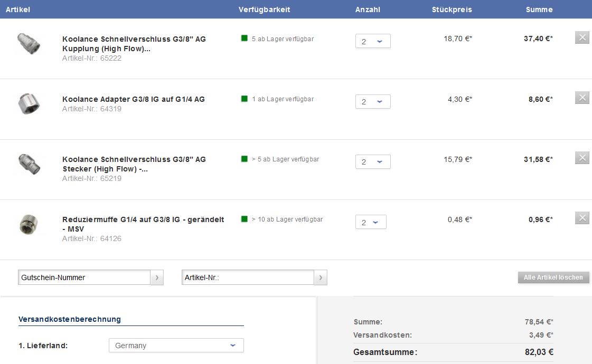Expand the Lieferland Germany dropdown
592x364 pixels.
pos(176,346)
